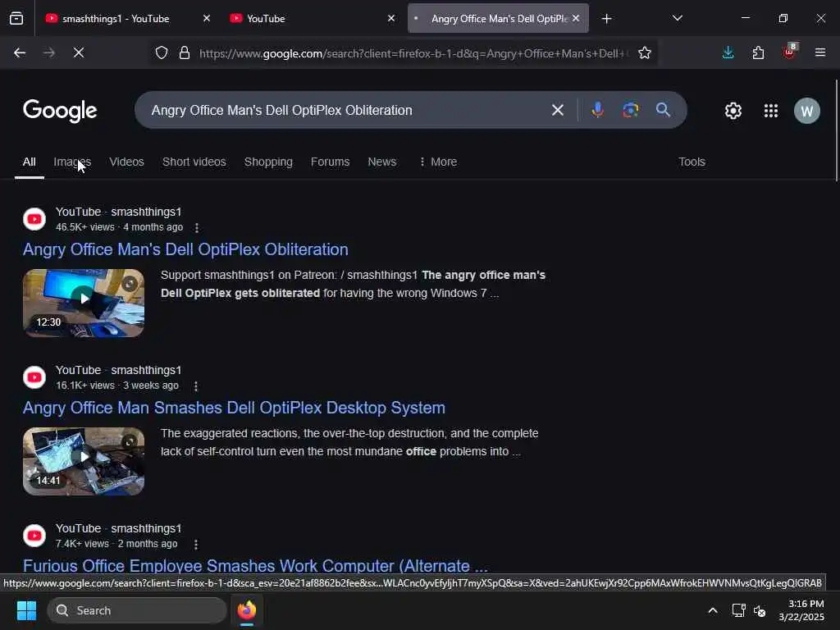This screenshot has width=840, height=630.
Task: Open network status tray icon
Action: coord(739,610)
